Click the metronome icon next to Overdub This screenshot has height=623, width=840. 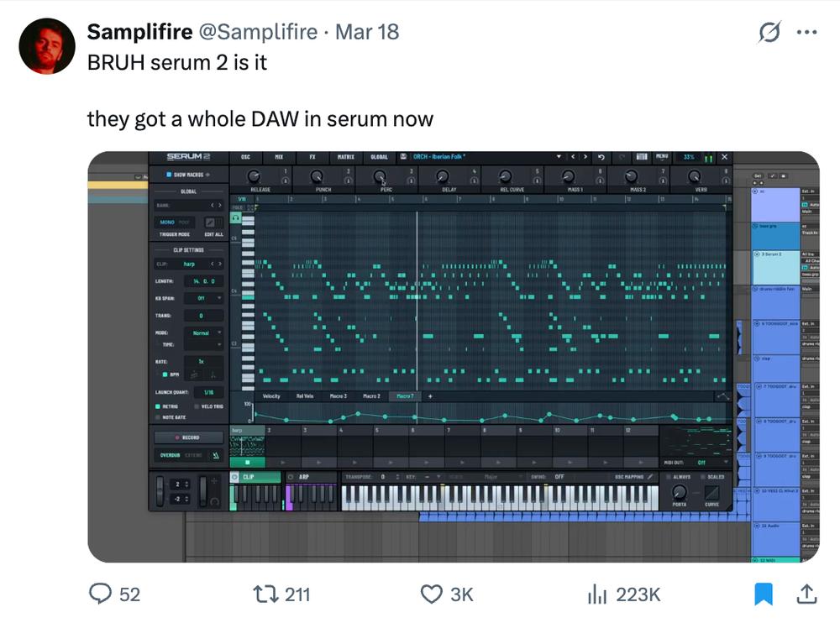215,455
